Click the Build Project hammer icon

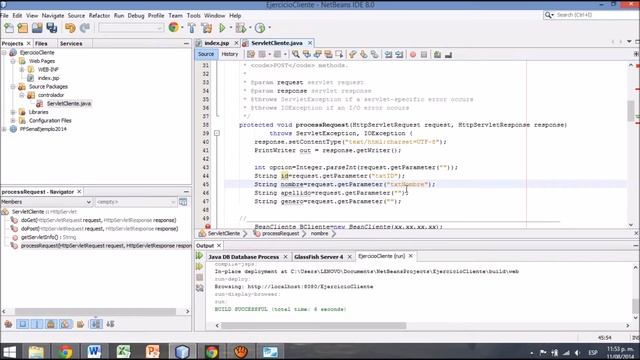191,28
